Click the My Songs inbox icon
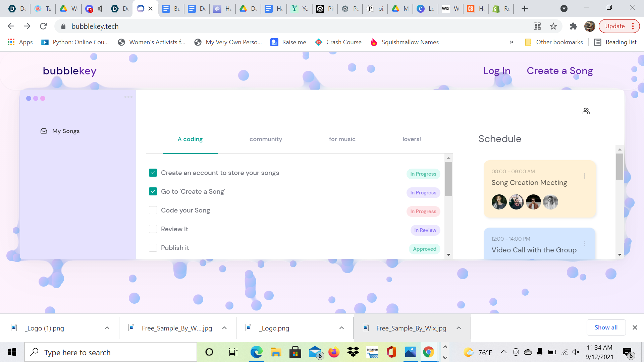Viewport: 644px width, 362px height. click(44, 131)
